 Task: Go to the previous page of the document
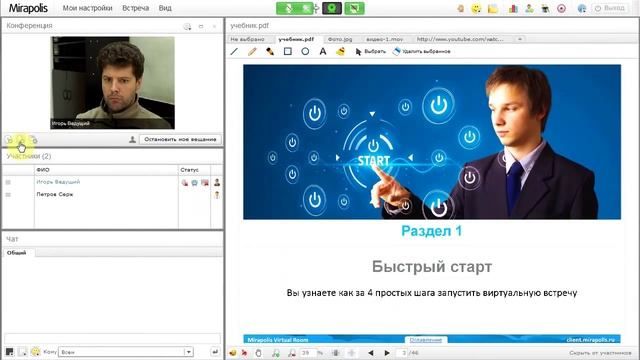[371, 353]
